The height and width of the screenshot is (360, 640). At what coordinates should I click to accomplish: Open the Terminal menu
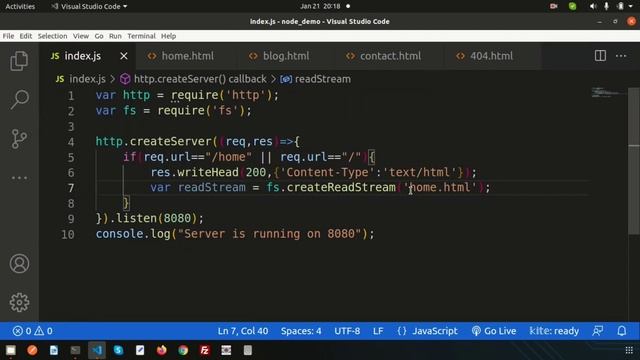pos(141,36)
